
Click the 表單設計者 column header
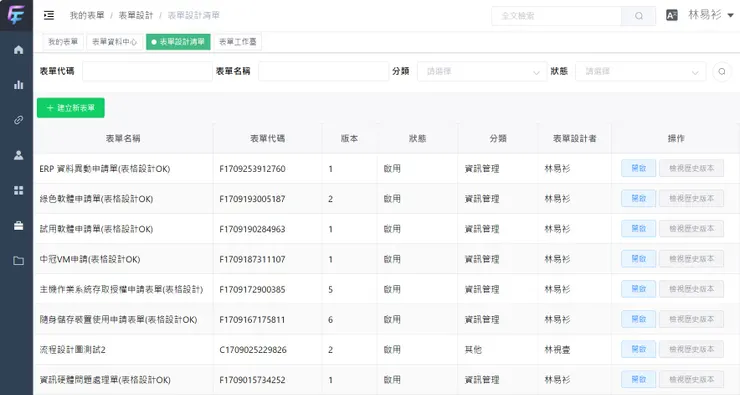pyautogui.click(x=575, y=139)
